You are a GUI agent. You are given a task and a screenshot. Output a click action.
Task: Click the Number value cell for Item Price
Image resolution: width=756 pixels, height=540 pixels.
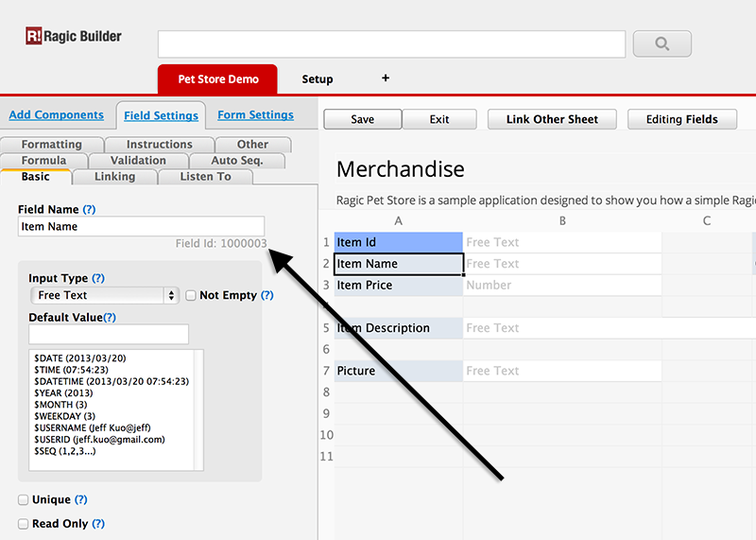562,286
